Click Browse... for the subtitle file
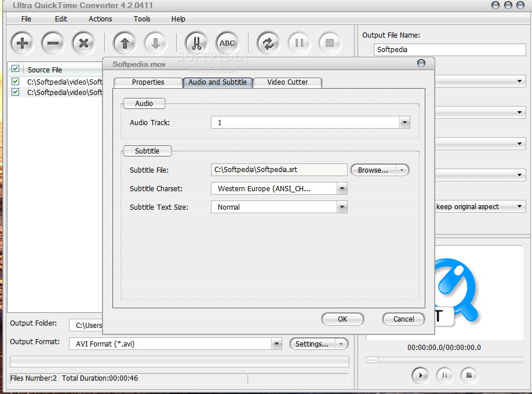Image resolution: width=532 pixels, height=394 pixels. click(x=373, y=170)
